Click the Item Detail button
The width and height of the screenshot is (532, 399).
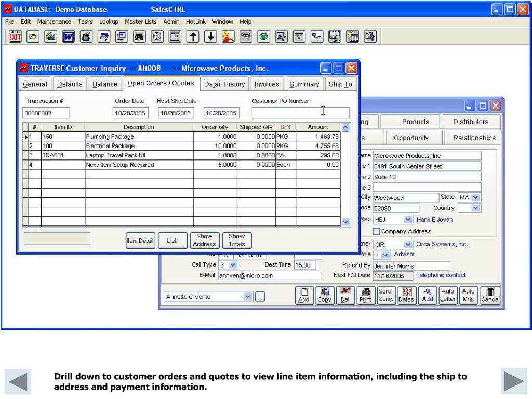tap(140, 241)
